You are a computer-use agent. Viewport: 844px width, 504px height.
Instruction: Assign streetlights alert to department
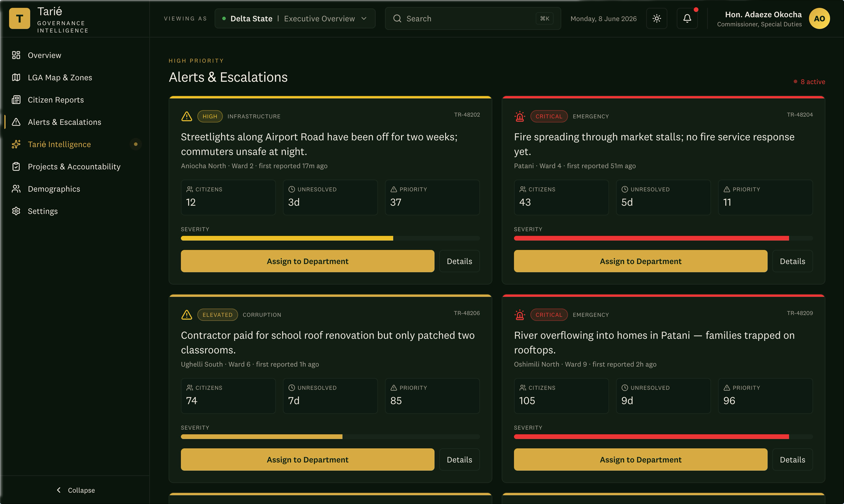[x=307, y=261]
